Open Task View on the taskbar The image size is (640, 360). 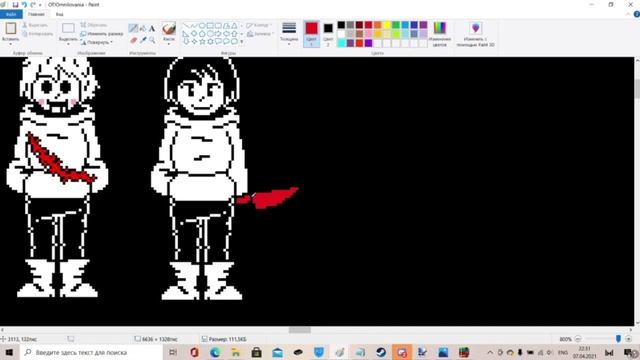click(173, 352)
